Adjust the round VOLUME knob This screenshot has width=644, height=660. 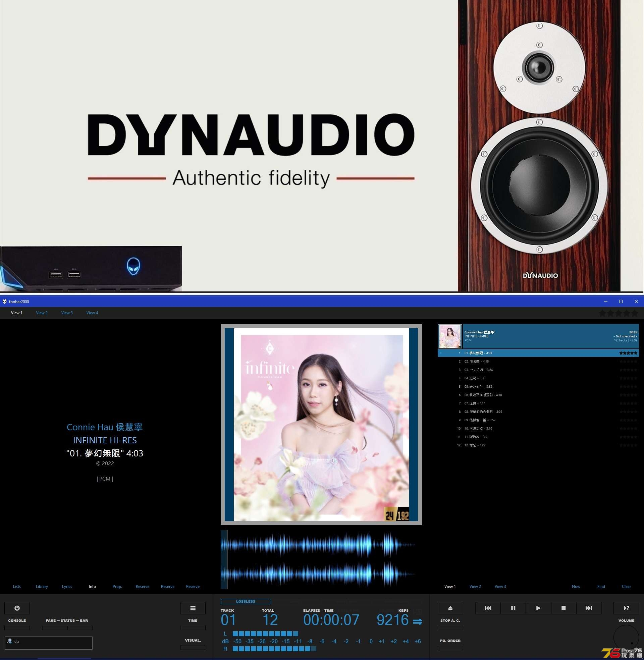click(626, 637)
